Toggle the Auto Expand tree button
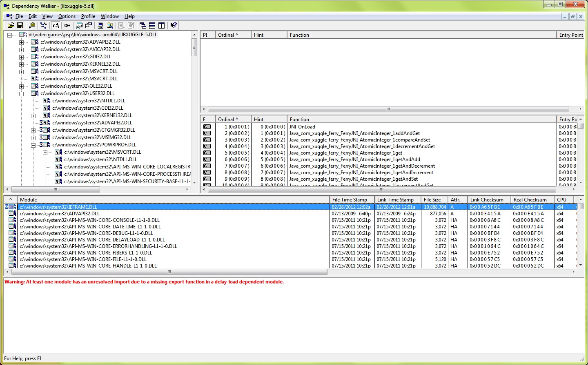 coord(43,25)
